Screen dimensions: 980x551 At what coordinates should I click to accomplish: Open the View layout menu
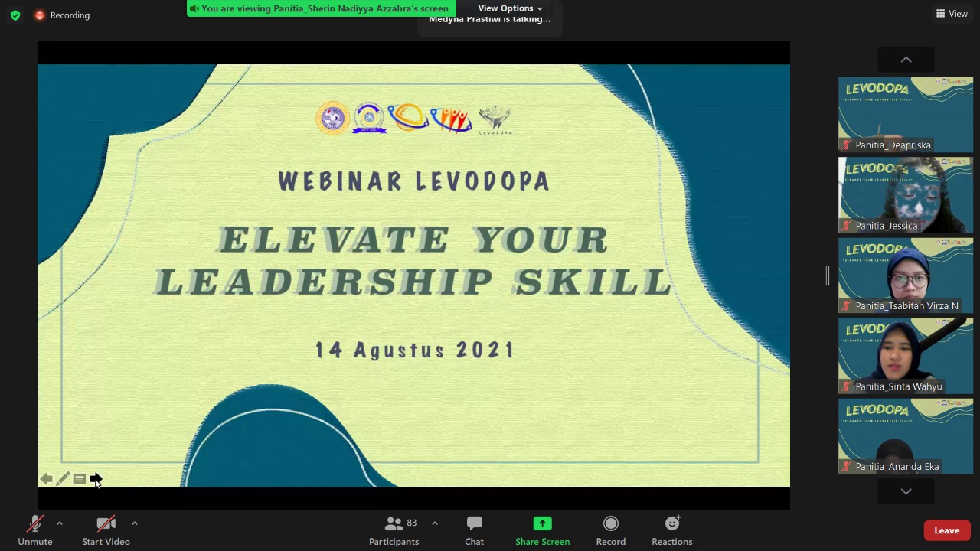952,14
